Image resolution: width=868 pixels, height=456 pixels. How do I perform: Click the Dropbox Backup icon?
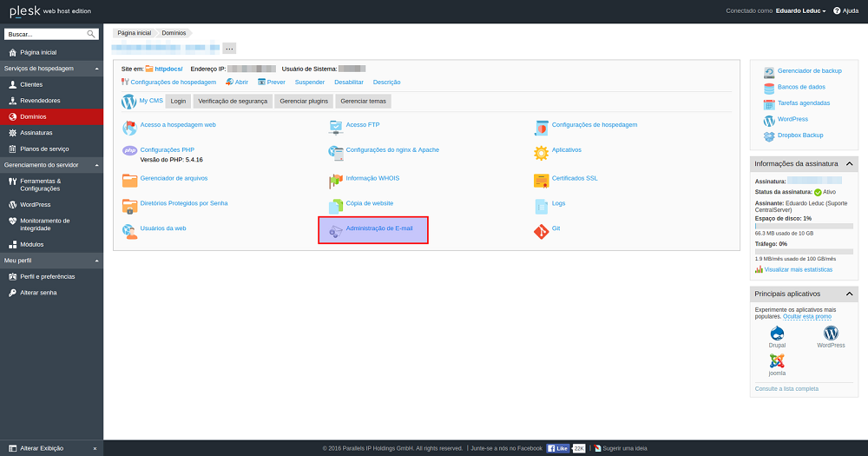pos(769,135)
